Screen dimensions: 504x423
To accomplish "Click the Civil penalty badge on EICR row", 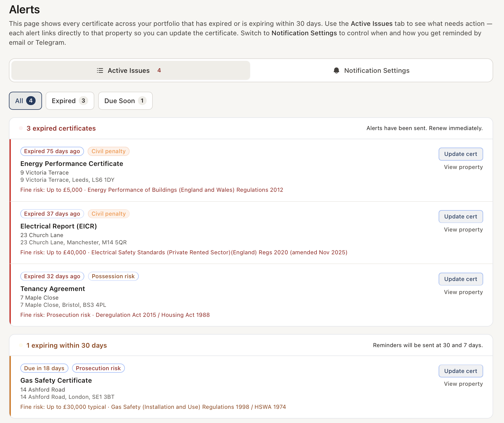I will coord(108,213).
